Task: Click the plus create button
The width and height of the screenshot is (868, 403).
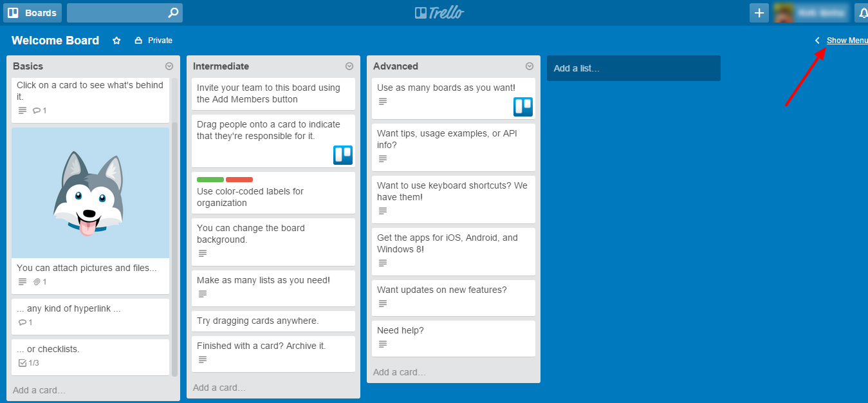Action: click(x=759, y=13)
